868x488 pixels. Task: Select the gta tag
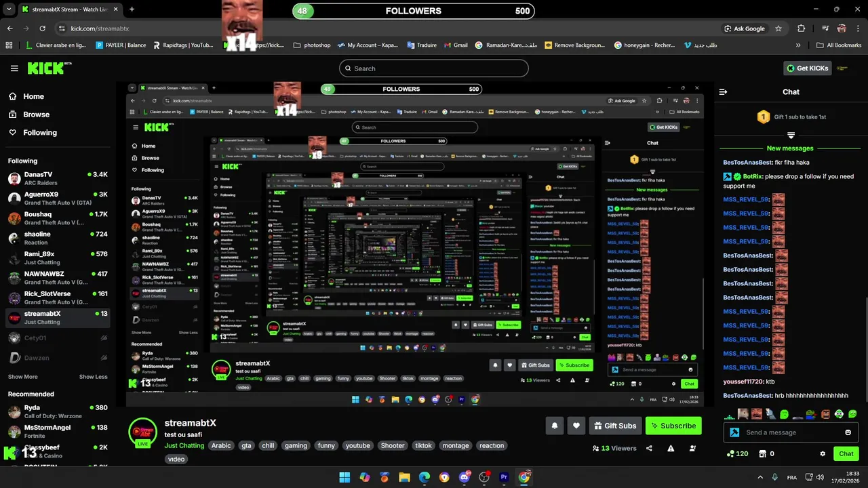pos(246,445)
